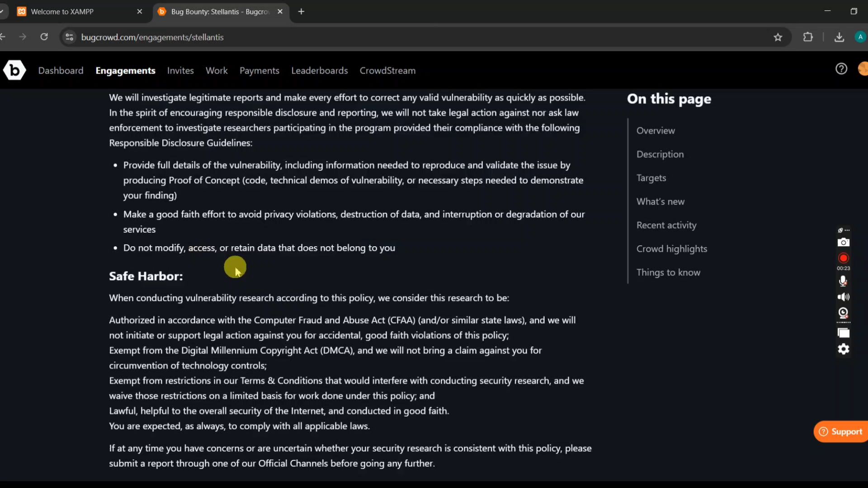Toggle system audio speaker in recorder toolbar
868x488 pixels.
point(843,297)
